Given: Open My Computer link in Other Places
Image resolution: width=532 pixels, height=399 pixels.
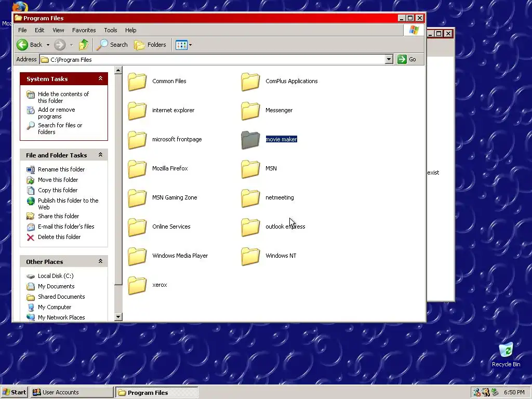Looking at the screenshot, I should tap(55, 307).
